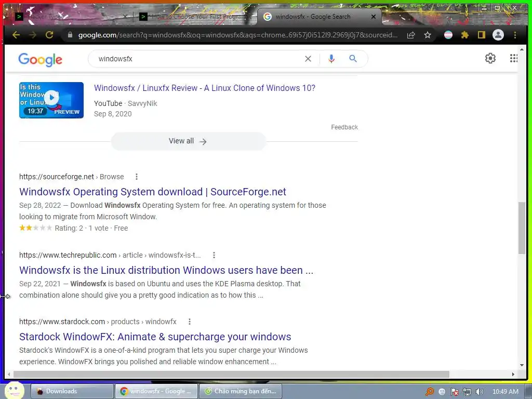Open the Google apps grid
The image size is (532, 399).
pos(514,58)
